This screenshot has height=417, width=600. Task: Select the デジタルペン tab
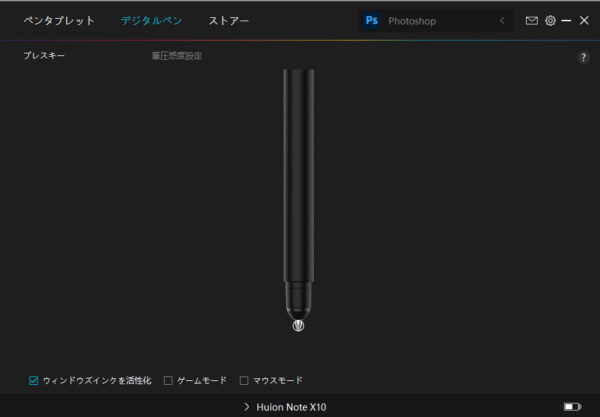pyautogui.click(x=151, y=21)
